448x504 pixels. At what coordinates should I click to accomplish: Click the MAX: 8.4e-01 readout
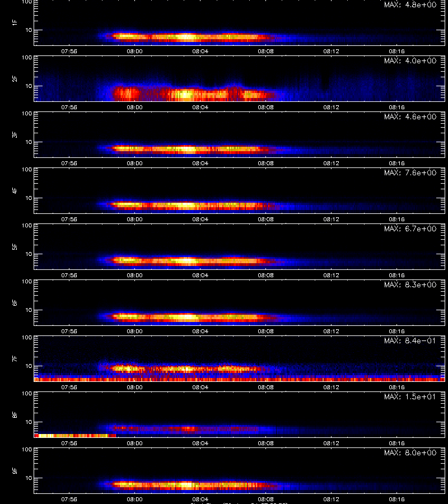pyautogui.click(x=410, y=340)
